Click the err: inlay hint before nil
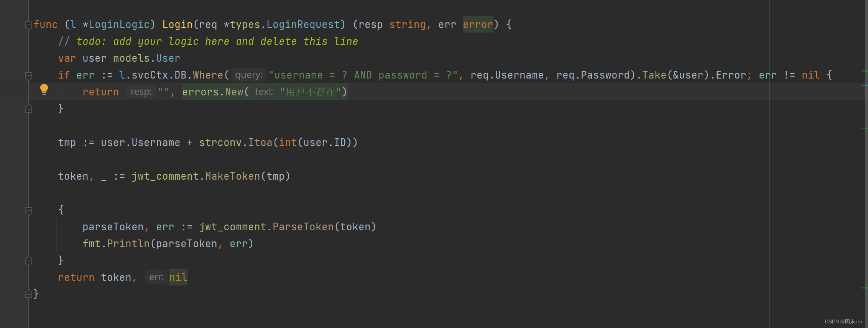The width and height of the screenshot is (868, 328). click(156, 277)
